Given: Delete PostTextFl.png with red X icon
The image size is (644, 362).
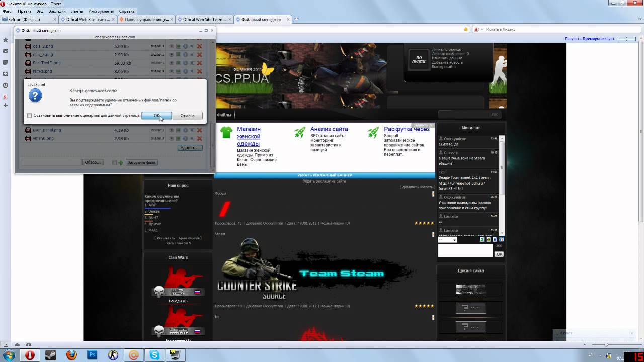Looking at the screenshot, I should pos(200,63).
